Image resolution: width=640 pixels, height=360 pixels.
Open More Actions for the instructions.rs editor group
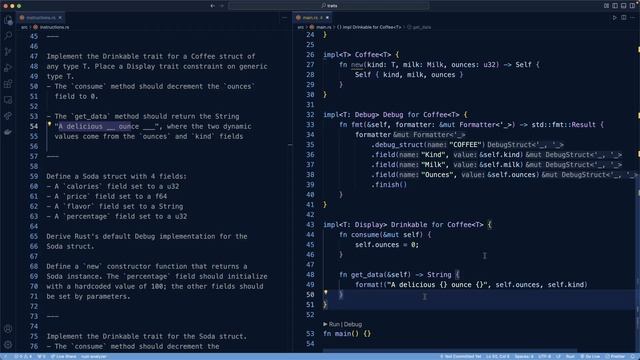pos(284,18)
